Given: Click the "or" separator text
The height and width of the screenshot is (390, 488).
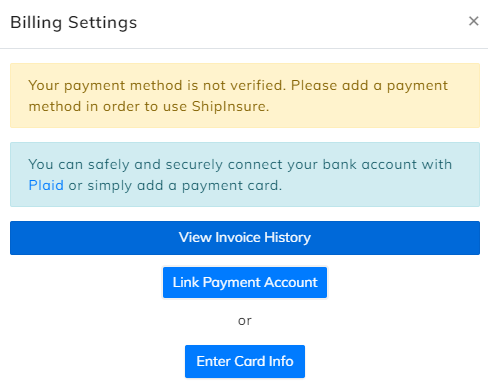Looking at the screenshot, I should pos(245,321).
